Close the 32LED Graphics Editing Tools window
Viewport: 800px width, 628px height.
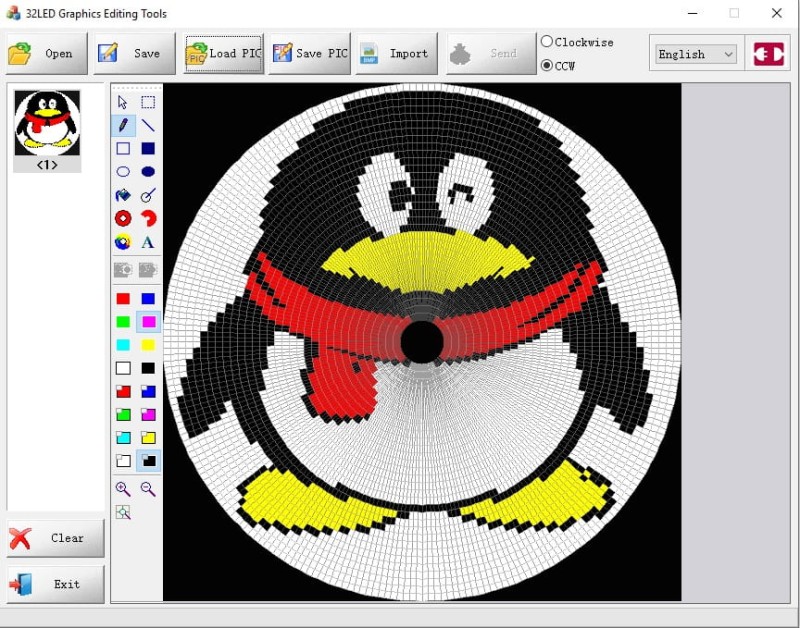[x=777, y=13]
